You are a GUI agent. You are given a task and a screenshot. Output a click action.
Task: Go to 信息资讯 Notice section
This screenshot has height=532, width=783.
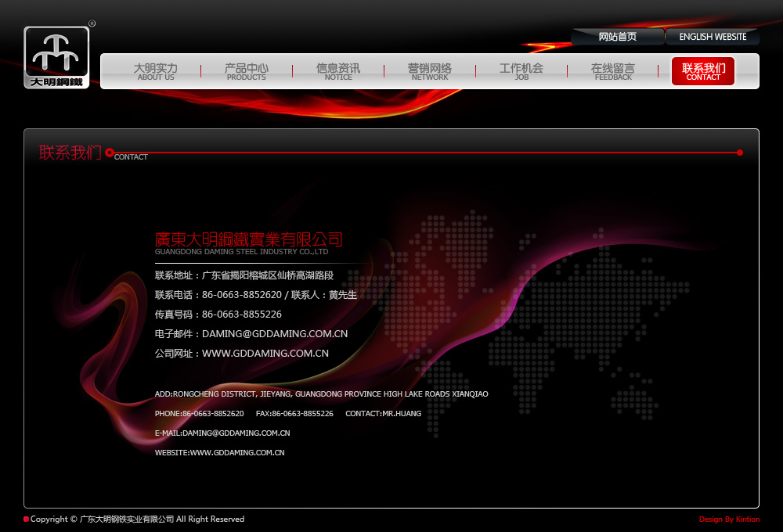coord(338,71)
